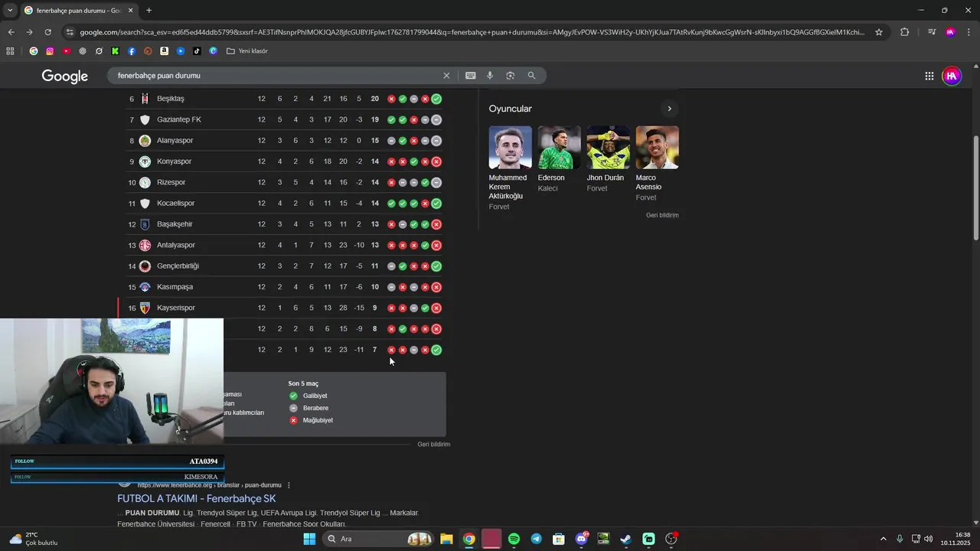Click the magnifier search submit icon
The image size is (980, 551).
(x=531, y=76)
